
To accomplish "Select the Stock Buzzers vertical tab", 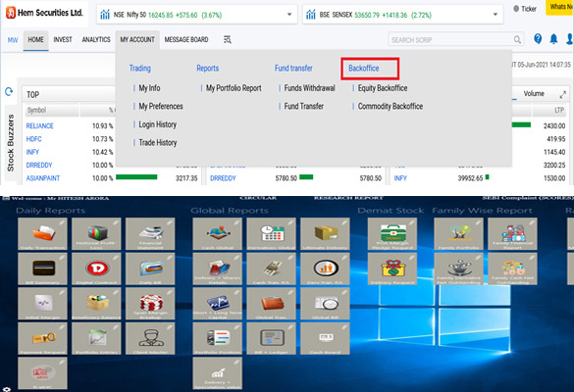I will tap(11, 143).
